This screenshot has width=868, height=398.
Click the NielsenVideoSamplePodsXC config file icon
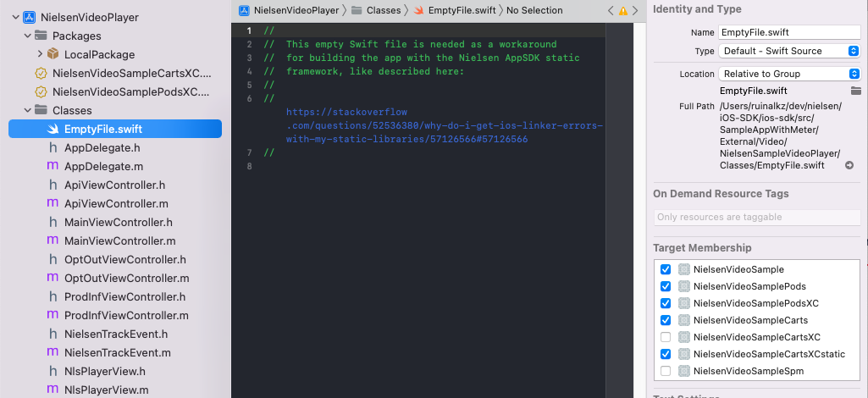pyautogui.click(x=41, y=91)
